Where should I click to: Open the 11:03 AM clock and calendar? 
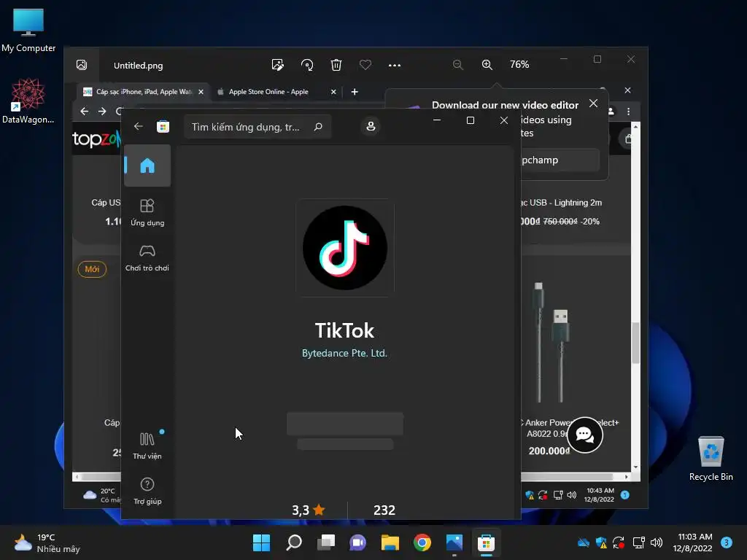pyautogui.click(x=693, y=542)
